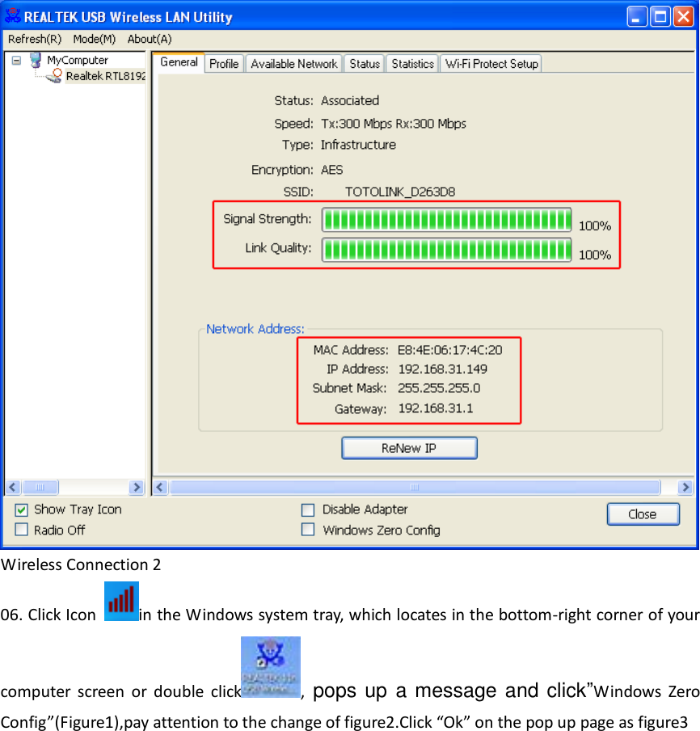The image size is (700, 731).
Task: Click the Close button
Action: (643, 514)
